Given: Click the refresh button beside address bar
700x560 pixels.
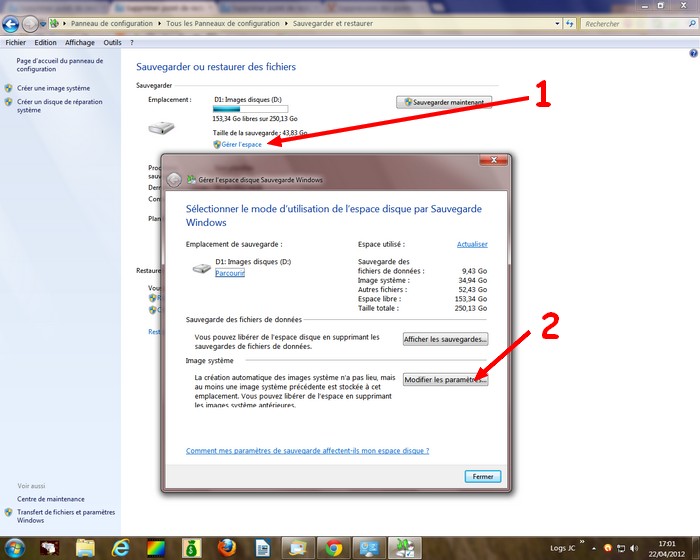Looking at the screenshot, I should tap(570, 23).
